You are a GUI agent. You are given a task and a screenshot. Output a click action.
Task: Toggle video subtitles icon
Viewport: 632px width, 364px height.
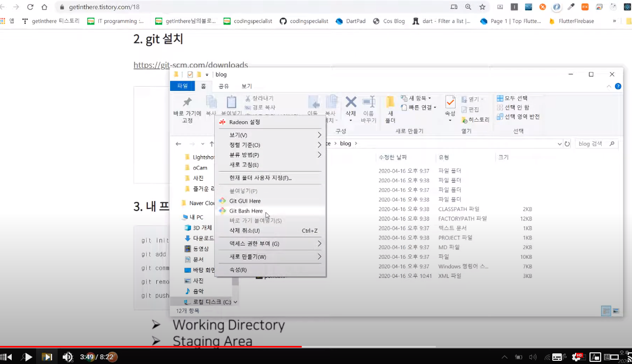coord(557,357)
